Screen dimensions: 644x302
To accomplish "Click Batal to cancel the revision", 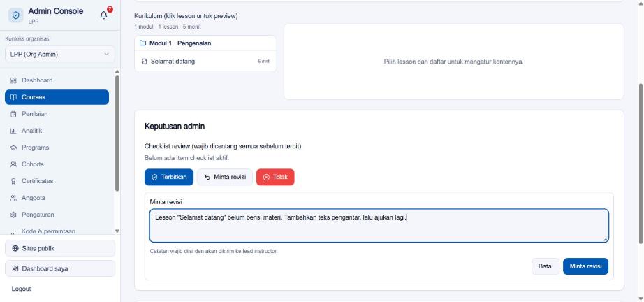I will (546, 266).
